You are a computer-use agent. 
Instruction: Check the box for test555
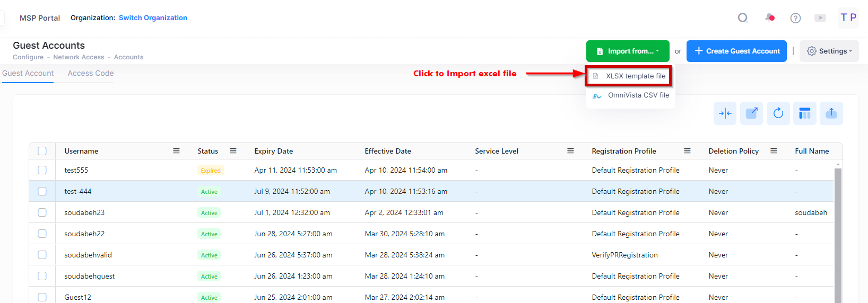[42, 170]
